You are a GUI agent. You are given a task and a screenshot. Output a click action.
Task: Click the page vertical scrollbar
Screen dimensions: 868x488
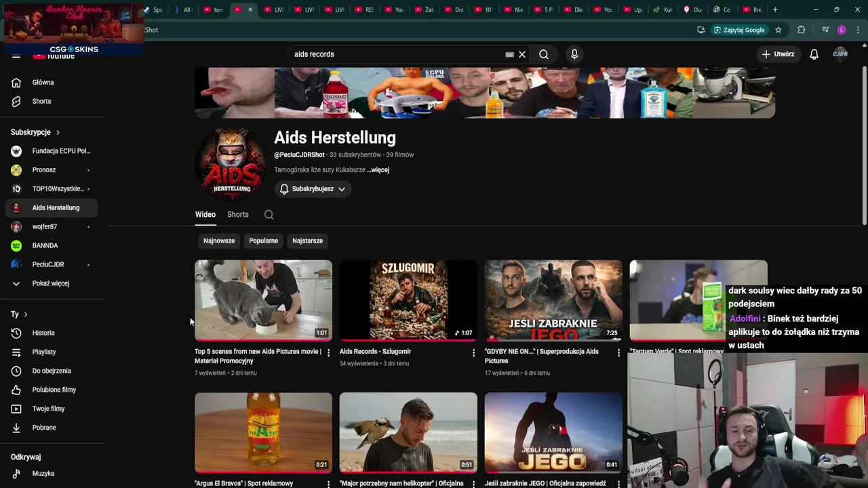pos(864,146)
